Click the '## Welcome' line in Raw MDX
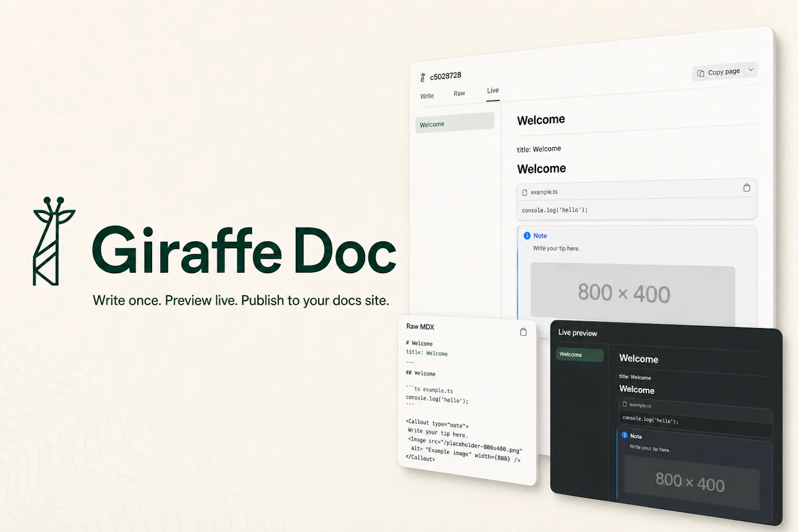Screen dimensions: 798x532 coord(420,373)
